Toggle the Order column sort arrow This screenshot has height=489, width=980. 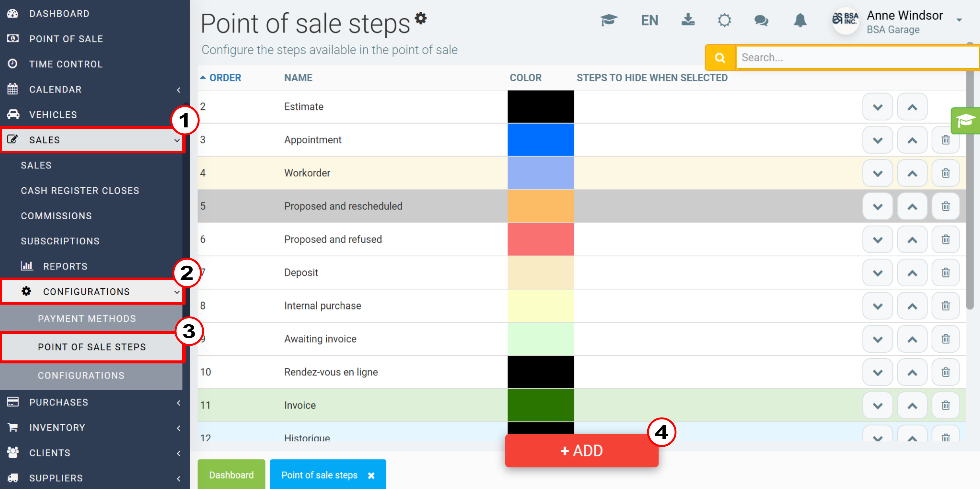pos(203,78)
